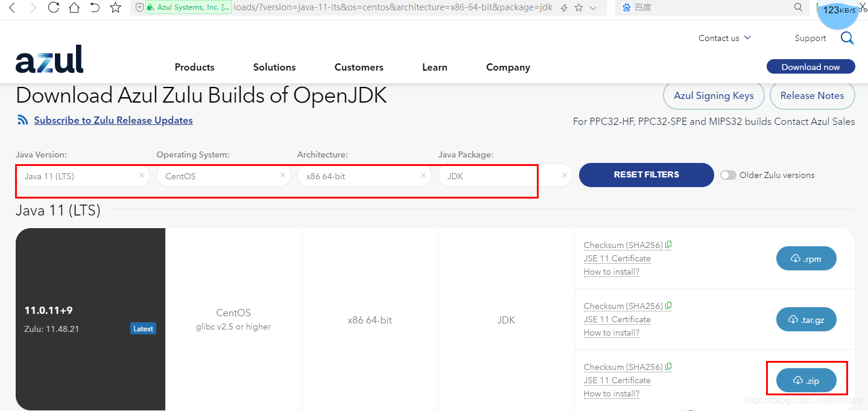Open the Learn menu
The height and width of the screenshot is (411, 868).
435,67
